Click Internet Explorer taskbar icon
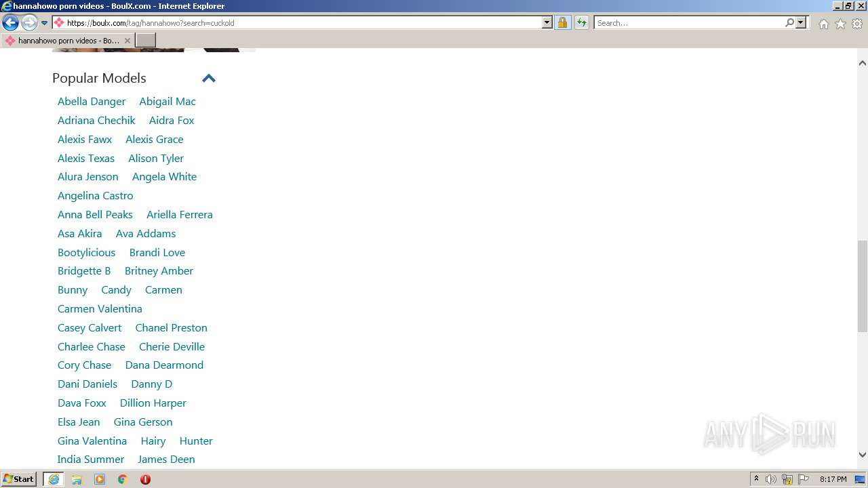Screen dimensions: 868x488 [x=54, y=479]
